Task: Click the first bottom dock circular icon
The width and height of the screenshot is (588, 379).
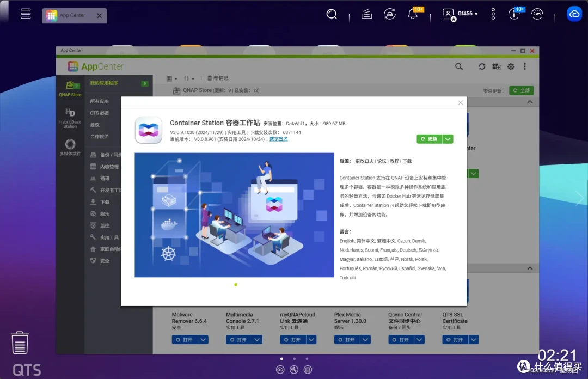Action: pyautogui.click(x=280, y=370)
